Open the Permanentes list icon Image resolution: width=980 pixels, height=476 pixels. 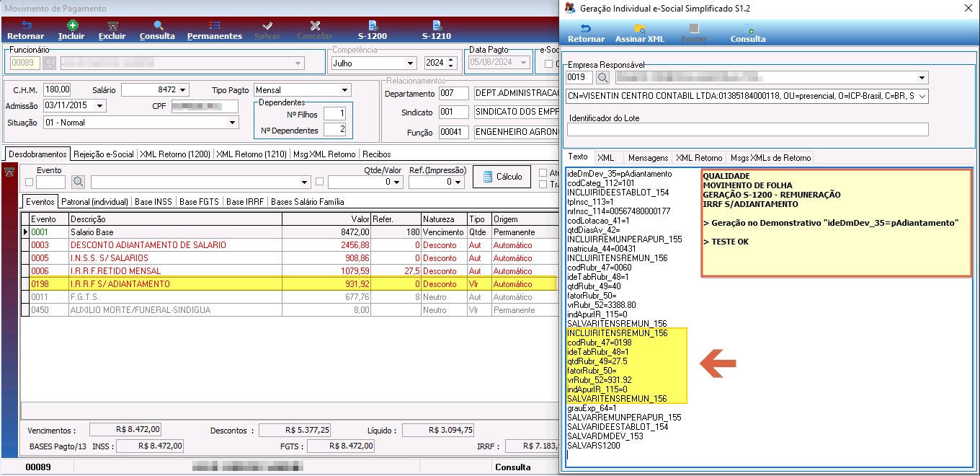(x=215, y=25)
